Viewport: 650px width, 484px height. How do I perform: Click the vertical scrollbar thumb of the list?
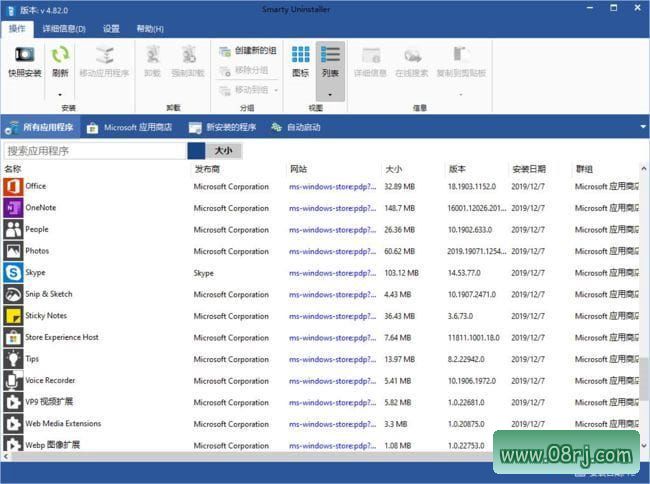644,379
